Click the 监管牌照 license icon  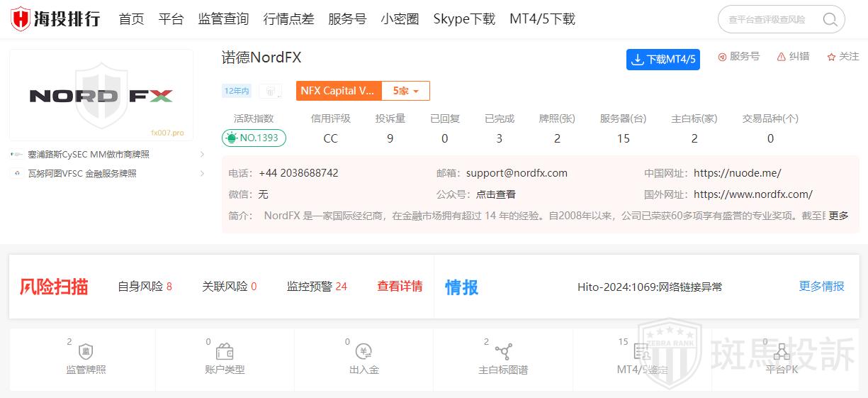(x=86, y=352)
